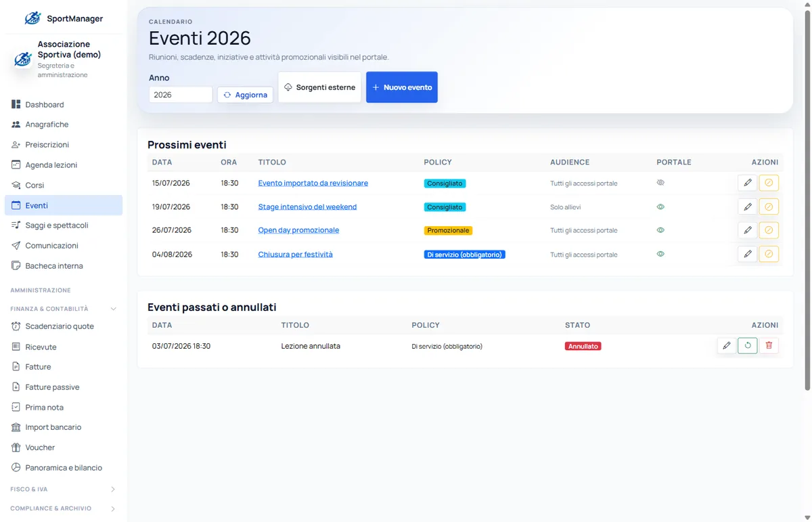This screenshot has height=522, width=812.
Task: Click the Nuovo evento button
Action: point(402,87)
